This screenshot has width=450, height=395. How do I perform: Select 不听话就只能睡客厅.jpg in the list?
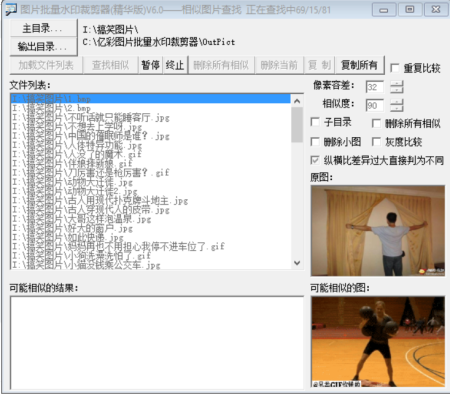151,118
